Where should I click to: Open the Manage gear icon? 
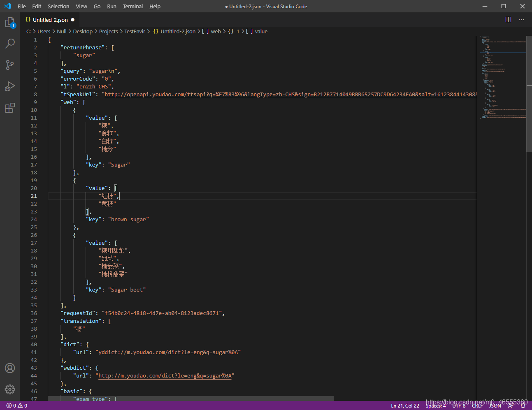pyautogui.click(x=10, y=389)
